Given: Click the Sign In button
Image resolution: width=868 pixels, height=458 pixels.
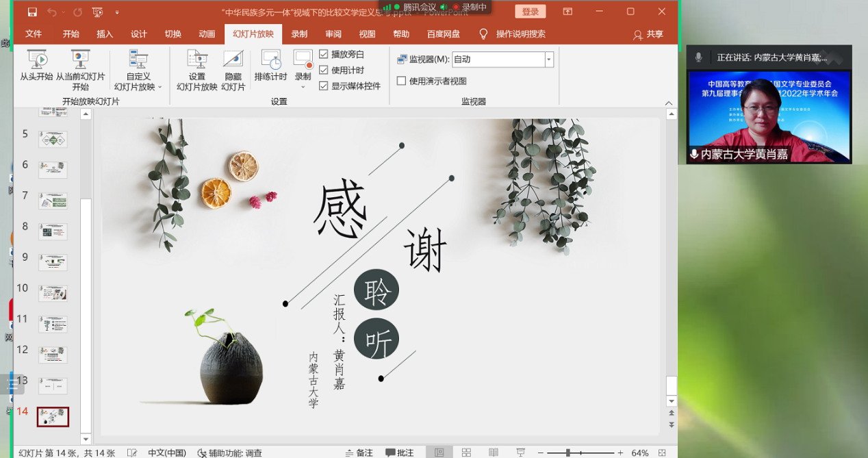Looking at the screenshot, I should coord(530,12).
